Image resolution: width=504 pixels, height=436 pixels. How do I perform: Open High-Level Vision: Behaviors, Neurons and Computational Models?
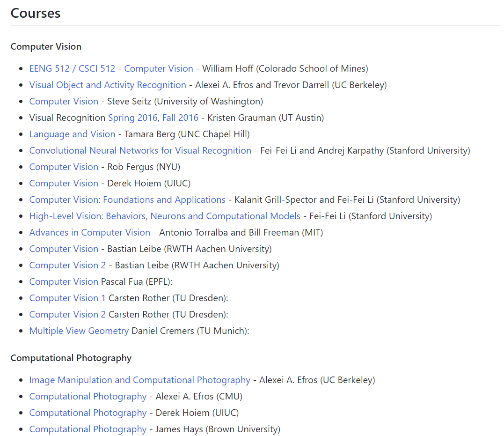point(165,216)
